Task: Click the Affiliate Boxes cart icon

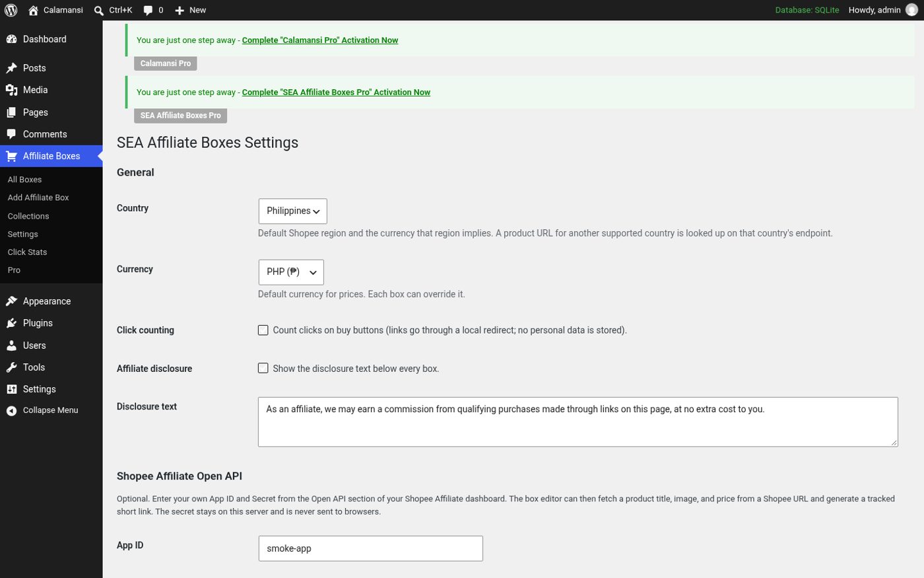Action: pyautogui.click(x=11, y=156)
